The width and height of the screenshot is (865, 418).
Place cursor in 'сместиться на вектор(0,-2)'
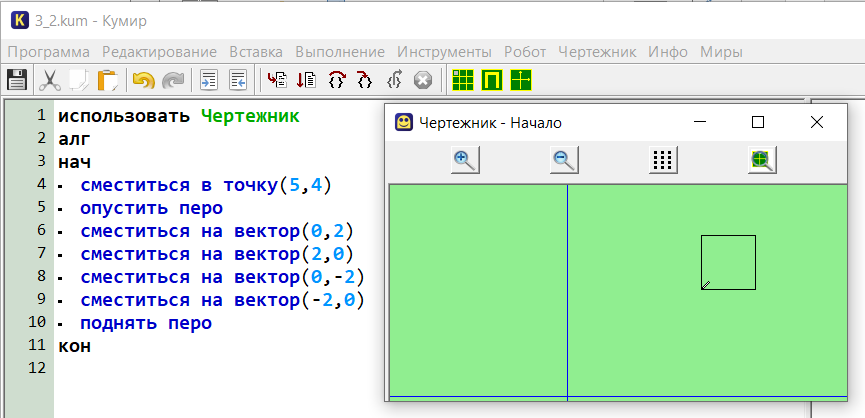223,277
